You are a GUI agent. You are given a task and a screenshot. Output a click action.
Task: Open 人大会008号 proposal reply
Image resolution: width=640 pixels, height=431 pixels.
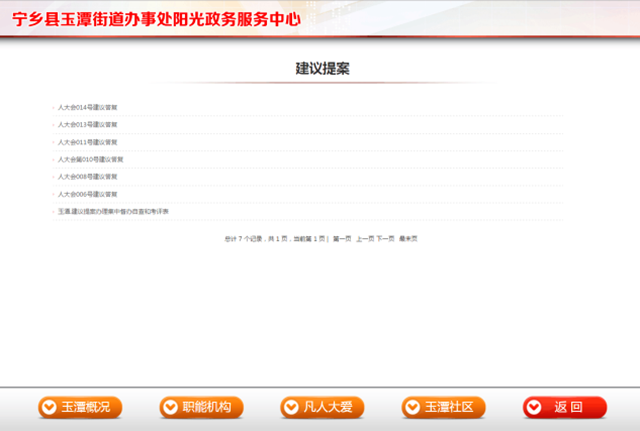tap(88, 176)
